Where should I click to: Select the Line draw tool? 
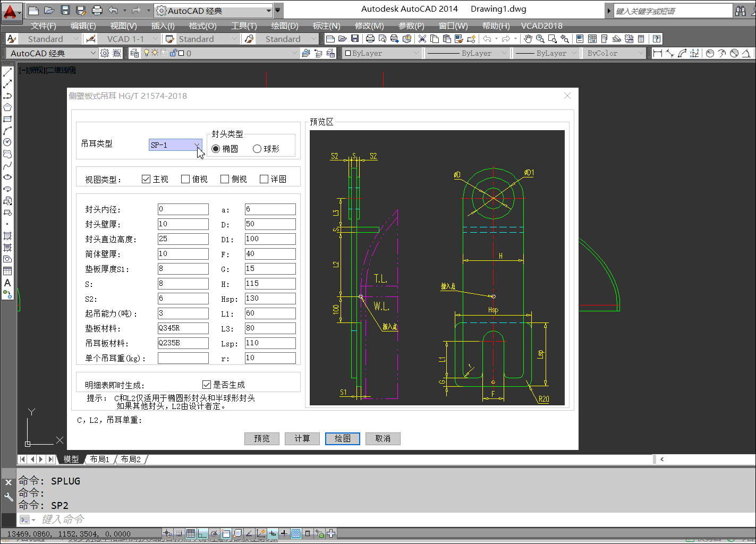click(x=7, y=72)
